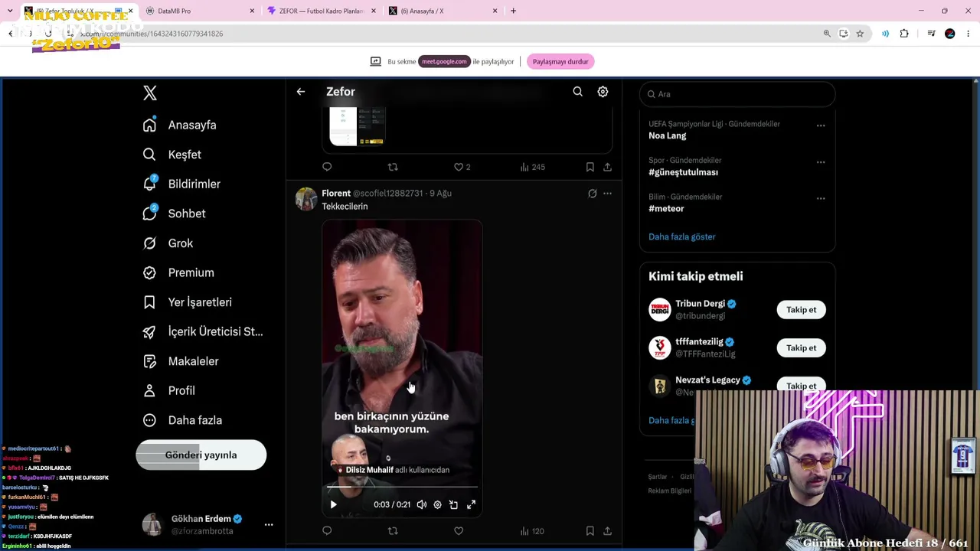Viewport: 980px width, 551px height.
Task: Bookmark Florent's post
Action: [590, 531]
